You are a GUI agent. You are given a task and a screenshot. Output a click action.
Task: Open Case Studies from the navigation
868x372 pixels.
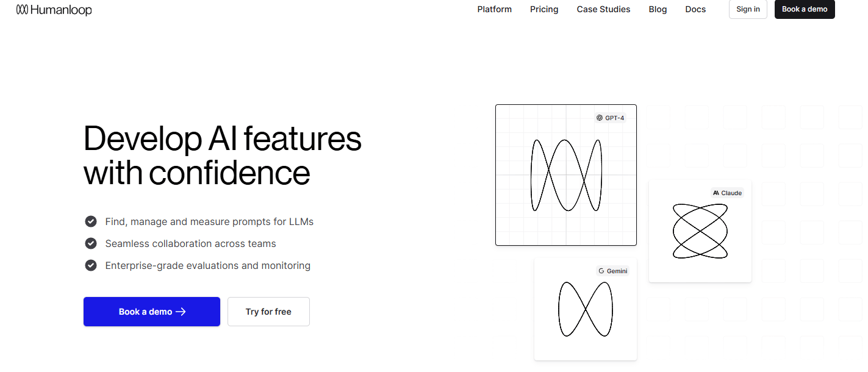(603, 9)
